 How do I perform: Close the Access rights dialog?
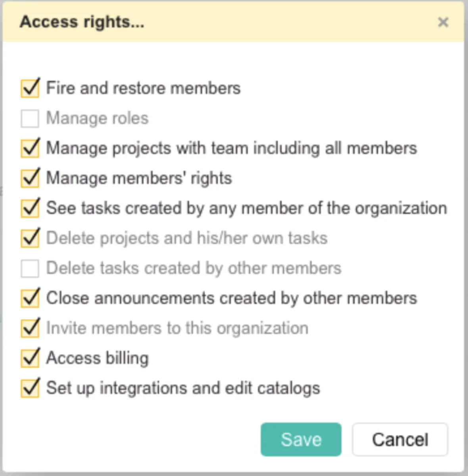[x=443, y=22]
